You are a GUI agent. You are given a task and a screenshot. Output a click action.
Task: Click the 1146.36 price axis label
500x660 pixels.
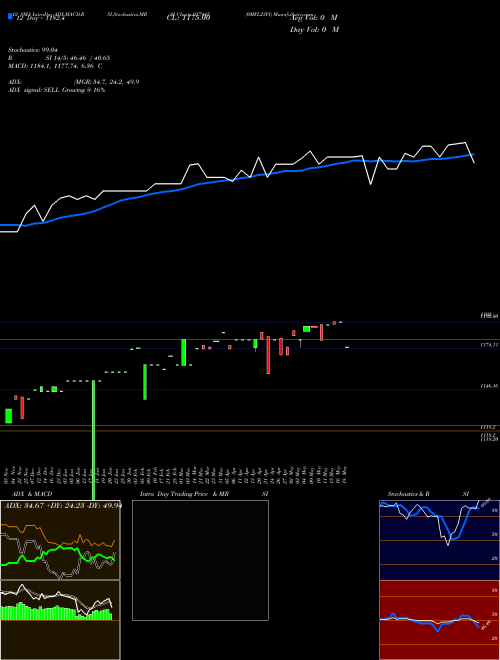click(x=489, y=386)
